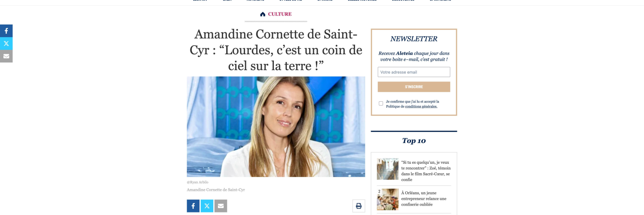The width and height of the screenshot is (644, 215).
Task: Click the thumbnail of Top 10 item 2
Action: 388,199
